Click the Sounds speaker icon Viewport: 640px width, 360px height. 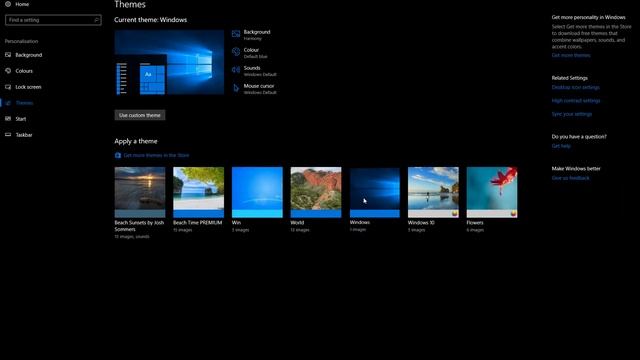pos(236,70)
